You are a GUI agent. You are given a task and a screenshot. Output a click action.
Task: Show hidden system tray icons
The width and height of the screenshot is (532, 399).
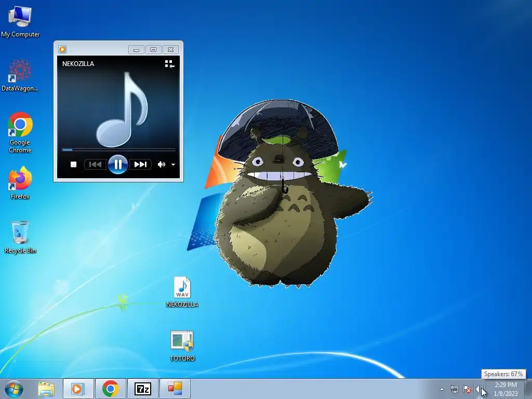tap(442, 389)
